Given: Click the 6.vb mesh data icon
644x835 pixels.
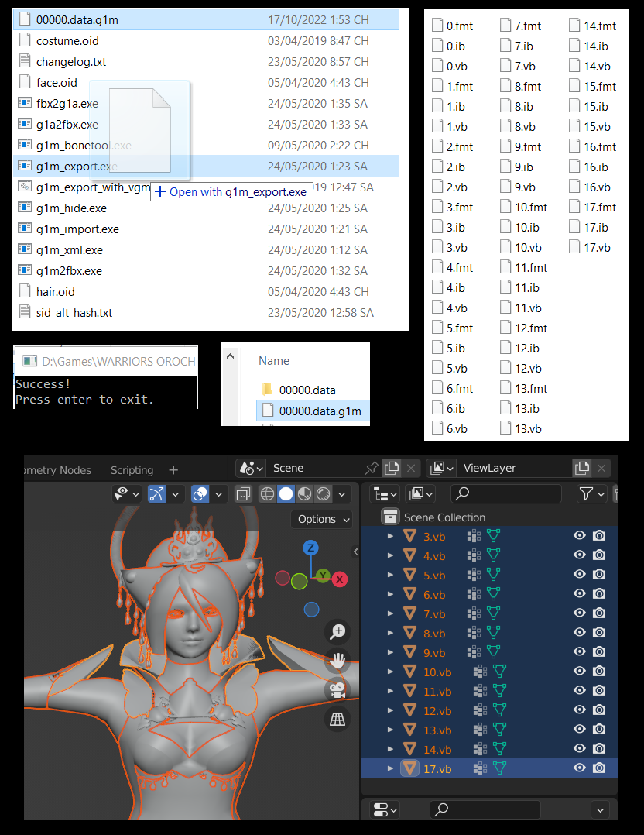Looking at the screenshot, I should tap(493, 594).
